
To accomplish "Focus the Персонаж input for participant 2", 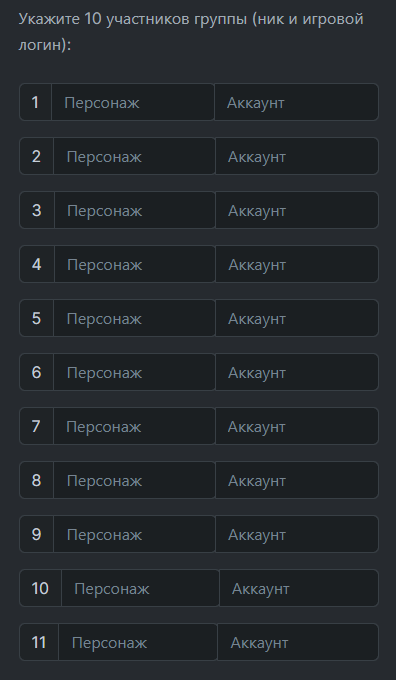I will (x=134, y=156).
